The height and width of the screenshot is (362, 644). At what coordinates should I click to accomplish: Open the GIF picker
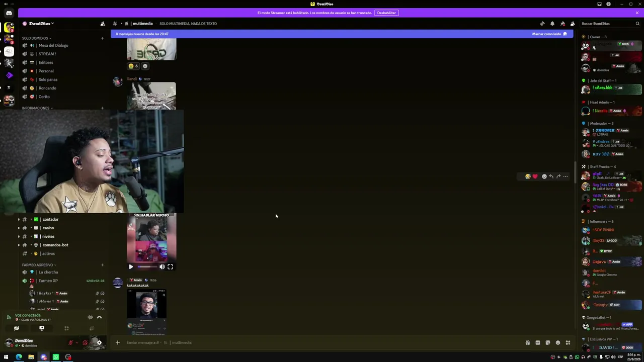pos(537,343)
